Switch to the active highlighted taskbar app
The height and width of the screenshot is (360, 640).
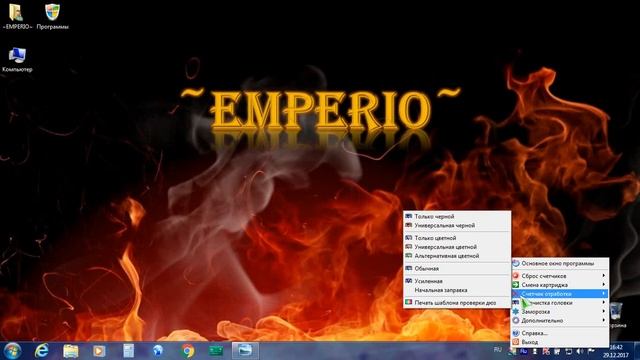coord(245,351)
